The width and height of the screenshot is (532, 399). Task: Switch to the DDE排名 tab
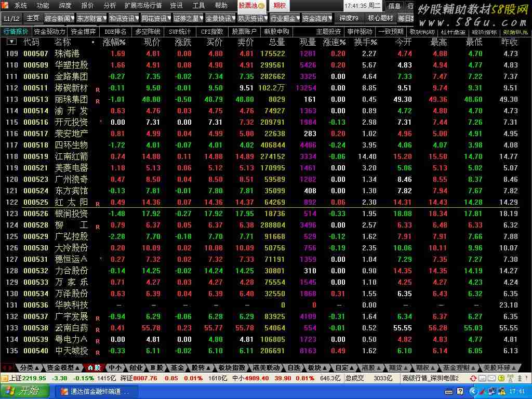point(115,32)
